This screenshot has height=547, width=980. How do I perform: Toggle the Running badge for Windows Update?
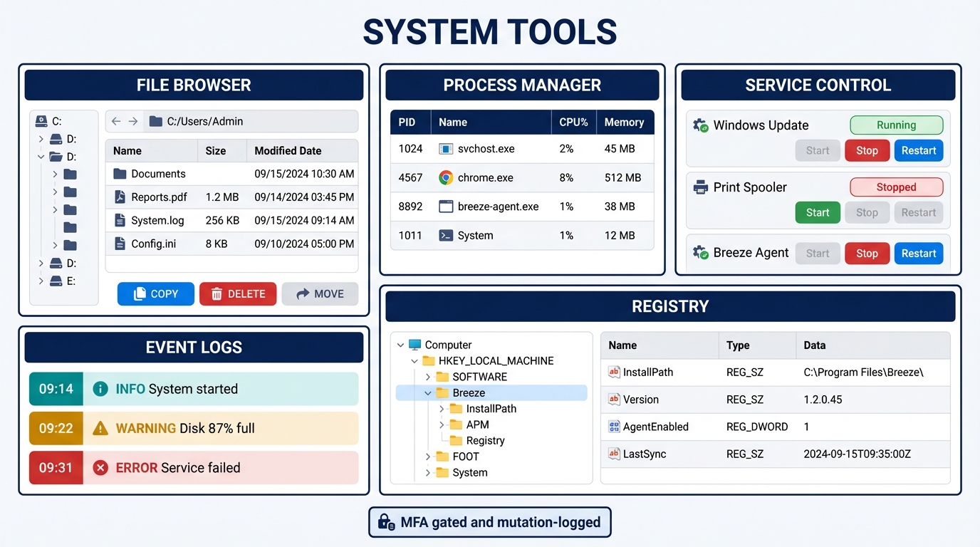896,125
